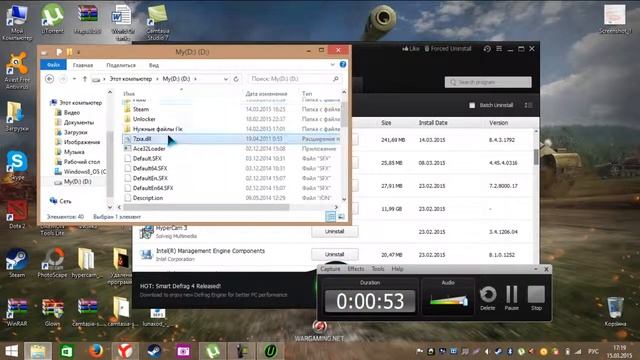The width and height of the screenshot is (640, 360).
Task: Open the Главная ribbon tab
Action: click(83, 65)
